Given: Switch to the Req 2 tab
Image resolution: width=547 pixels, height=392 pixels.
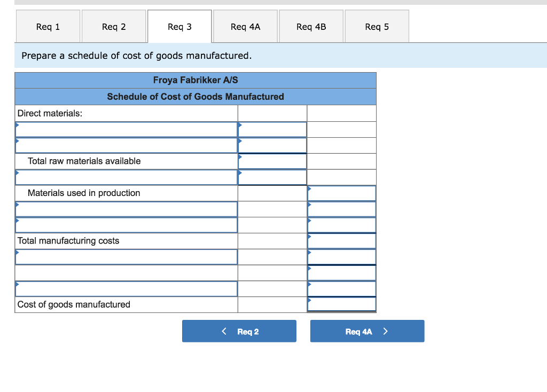Looking at the screenshot, I should pos(114,27).
